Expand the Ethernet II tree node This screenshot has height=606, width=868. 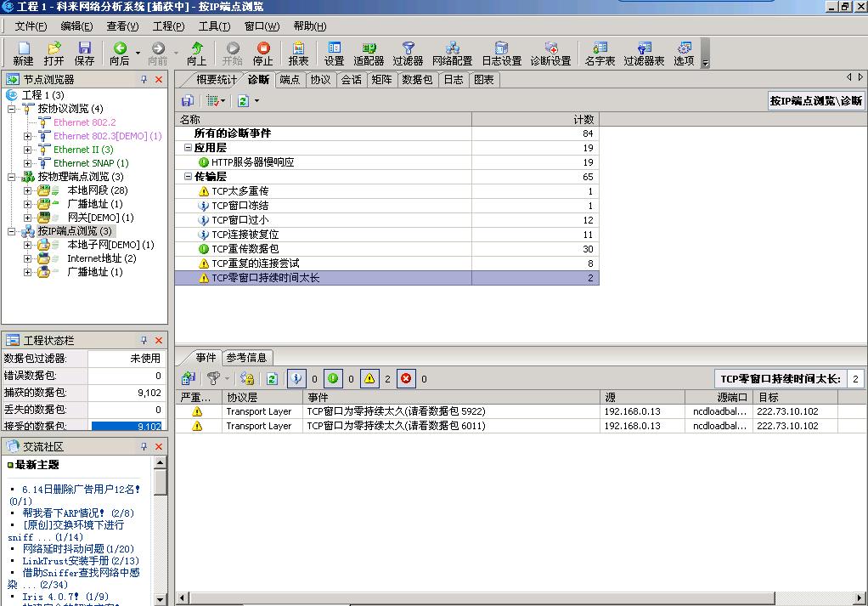[28, 150]
